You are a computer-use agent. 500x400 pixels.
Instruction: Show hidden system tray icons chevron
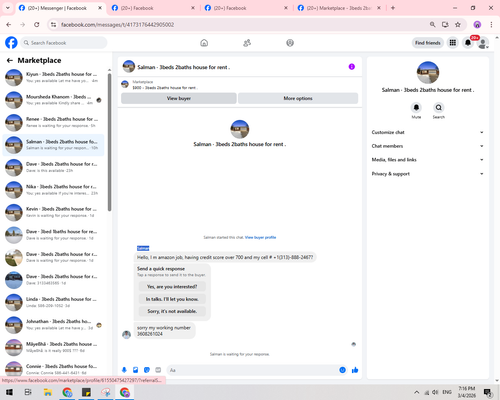click(416, 392)
